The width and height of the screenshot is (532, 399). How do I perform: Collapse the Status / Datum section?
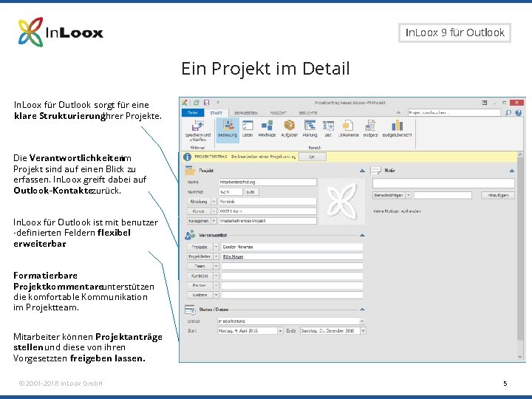click(362, 310)
